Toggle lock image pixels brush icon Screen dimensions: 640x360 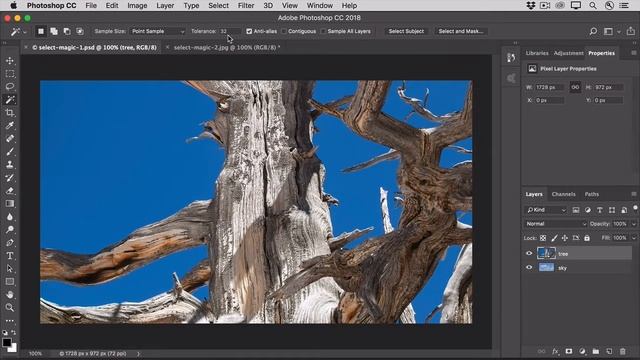554,238
